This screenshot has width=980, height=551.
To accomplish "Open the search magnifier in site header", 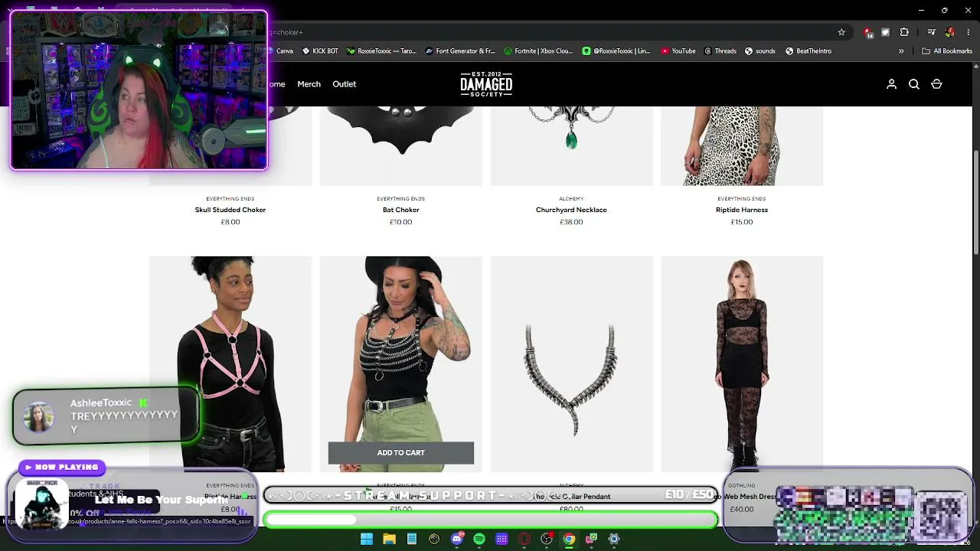I will click(914, 84).
